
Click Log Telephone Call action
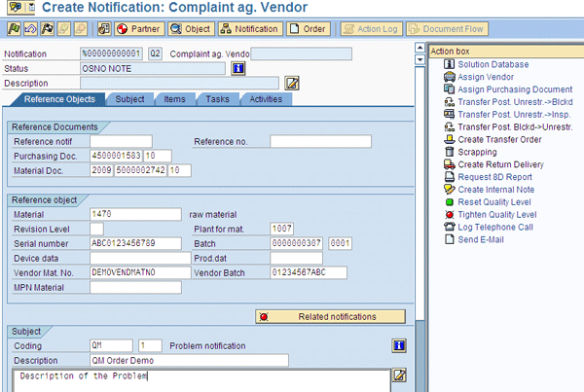pyautogui.click(x=495, y=227)
